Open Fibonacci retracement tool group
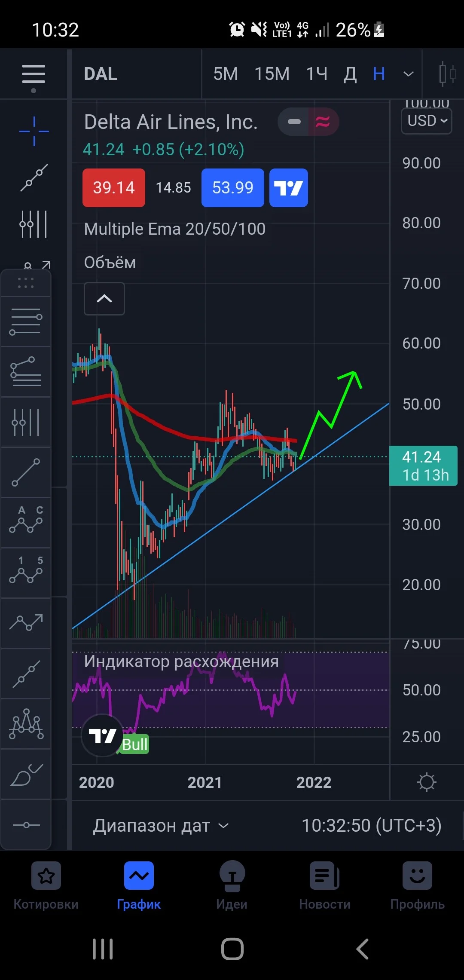 point(34,224)
